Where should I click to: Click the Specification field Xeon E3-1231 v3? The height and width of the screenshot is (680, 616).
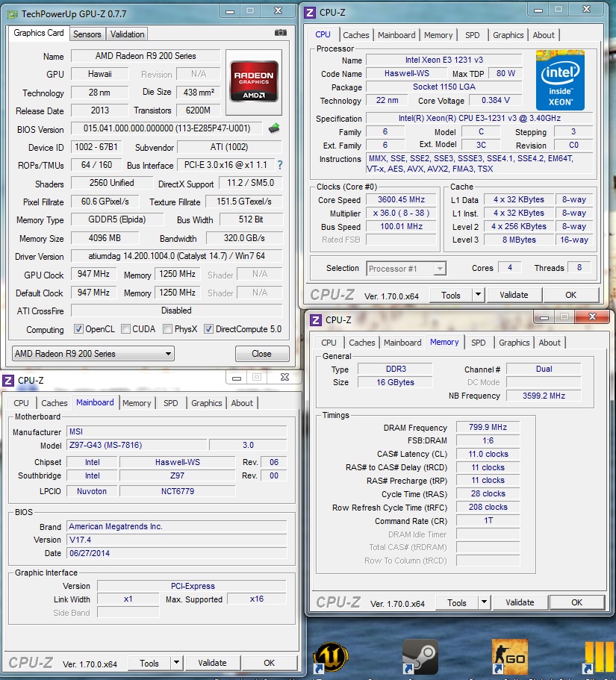(479, 118)
